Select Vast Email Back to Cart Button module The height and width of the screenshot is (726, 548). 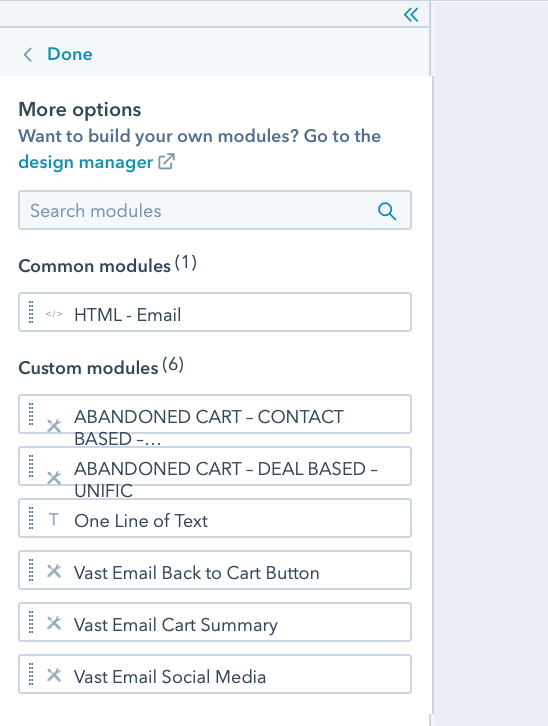point(215,570)
